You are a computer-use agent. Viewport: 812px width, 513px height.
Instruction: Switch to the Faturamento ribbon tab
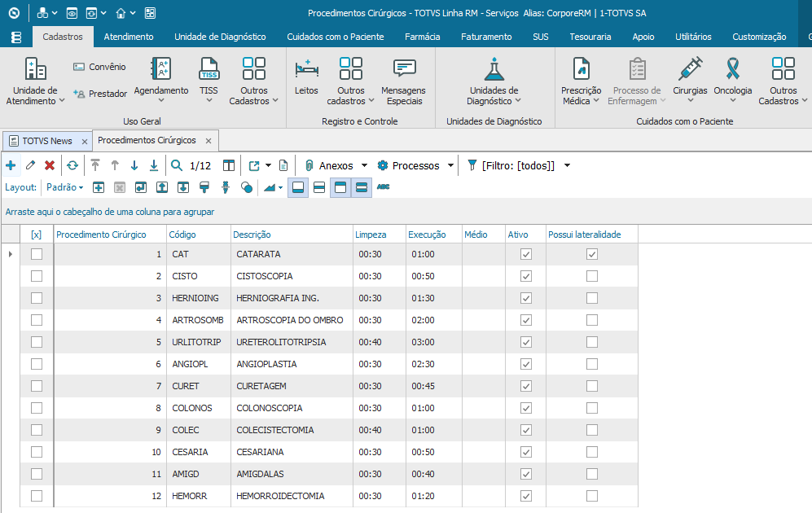486,37
